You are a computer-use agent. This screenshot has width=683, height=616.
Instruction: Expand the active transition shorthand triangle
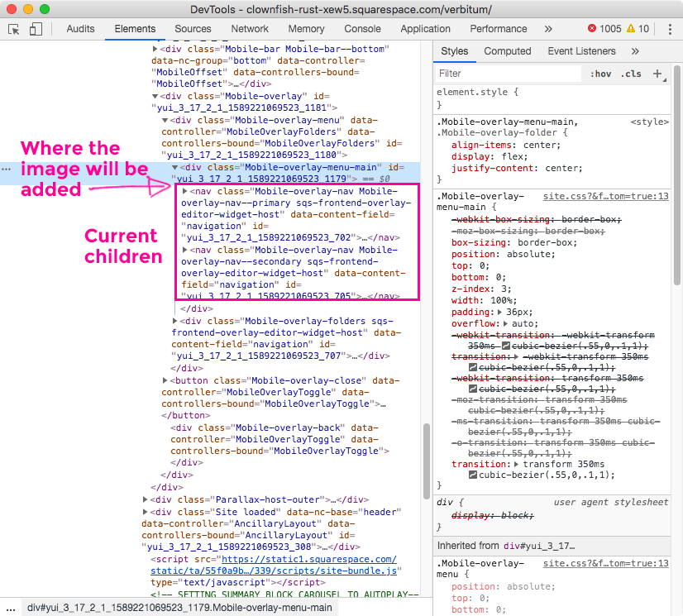(x=516, y=465)
